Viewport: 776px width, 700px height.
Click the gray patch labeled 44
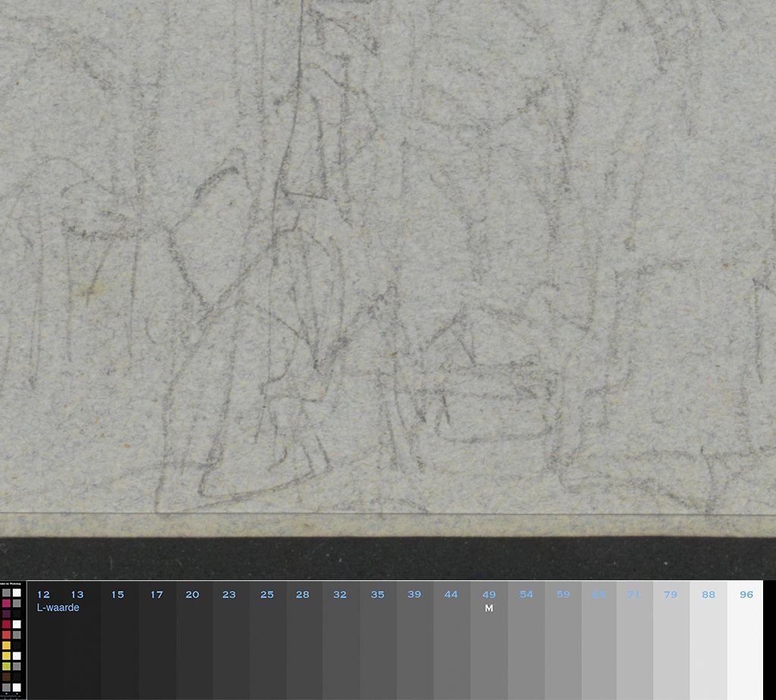pos(452,652)
